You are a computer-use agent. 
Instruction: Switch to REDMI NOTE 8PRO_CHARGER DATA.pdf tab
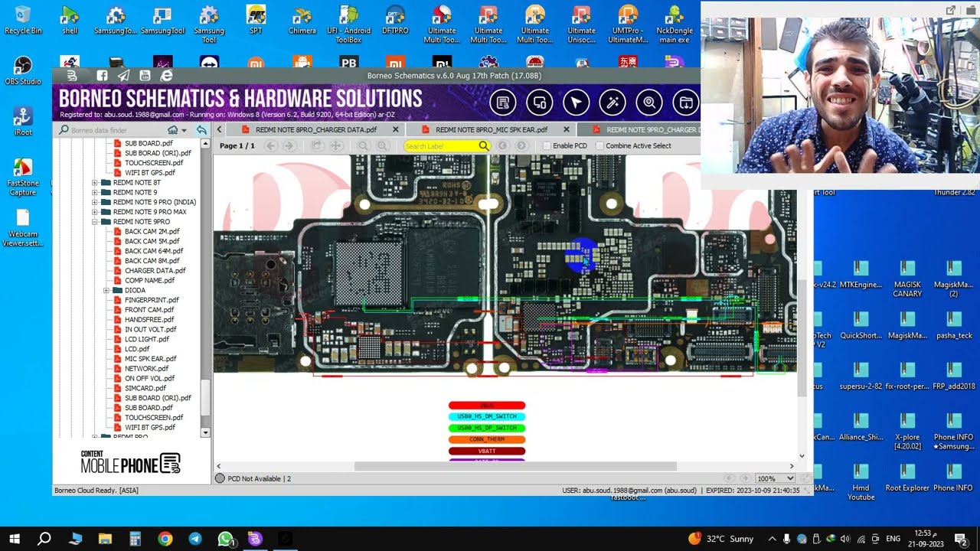coord(315,130)
